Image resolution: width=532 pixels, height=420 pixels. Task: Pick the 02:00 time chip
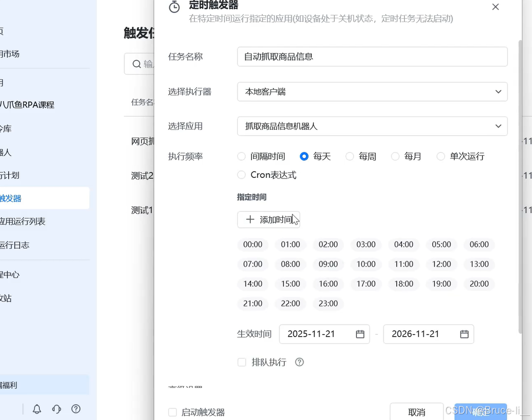[x=328, y=245]
